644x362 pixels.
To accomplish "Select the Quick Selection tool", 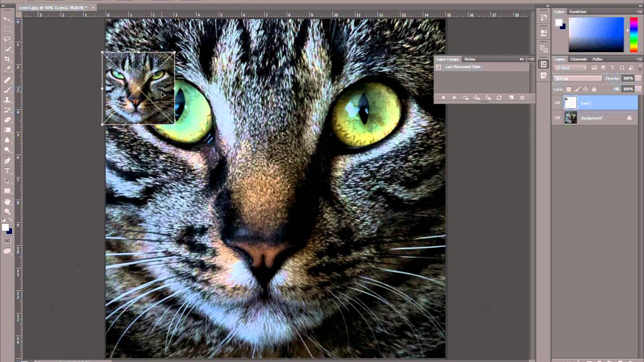I will [8, 49].
